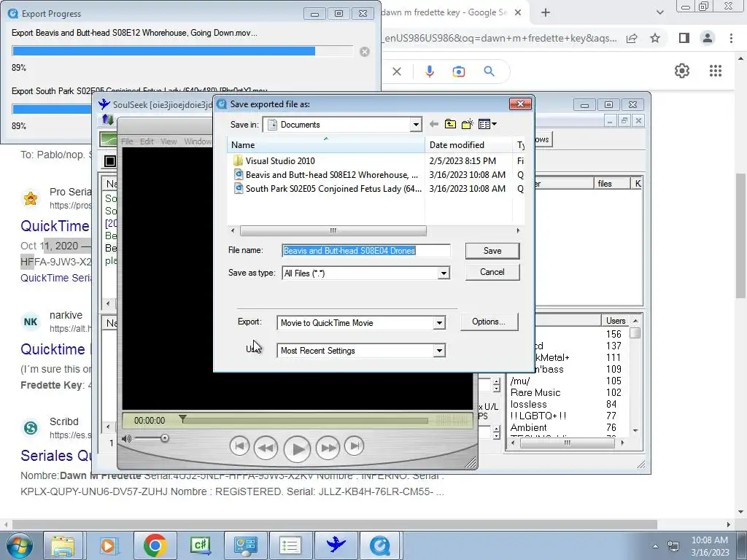Click the Users column header in SoulSeek
This screenshot has width=747, height=560.
pyautogui.click(x=616, y=321)
